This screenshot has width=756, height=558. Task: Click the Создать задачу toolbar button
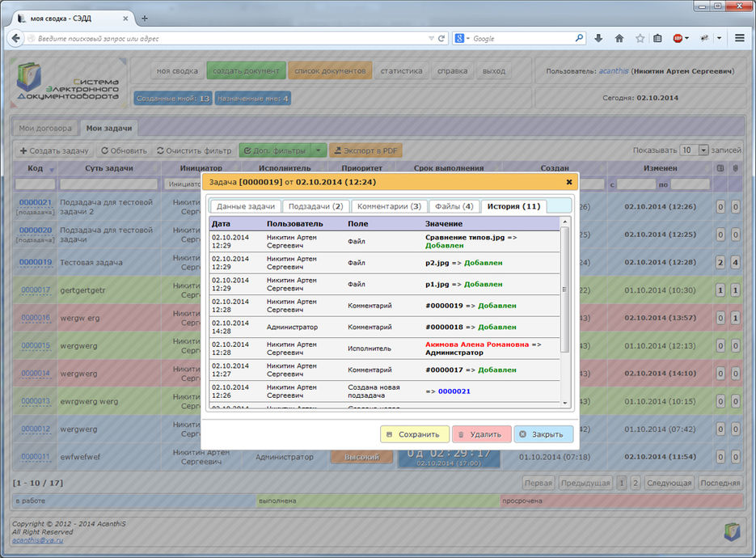coord(54,150)
